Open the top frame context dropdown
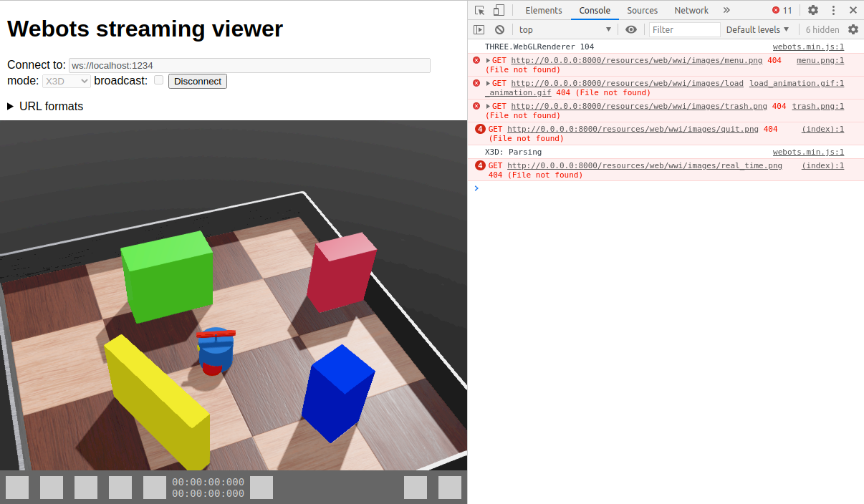The height and width of the screenshot is (504, 864). [566, 29]
